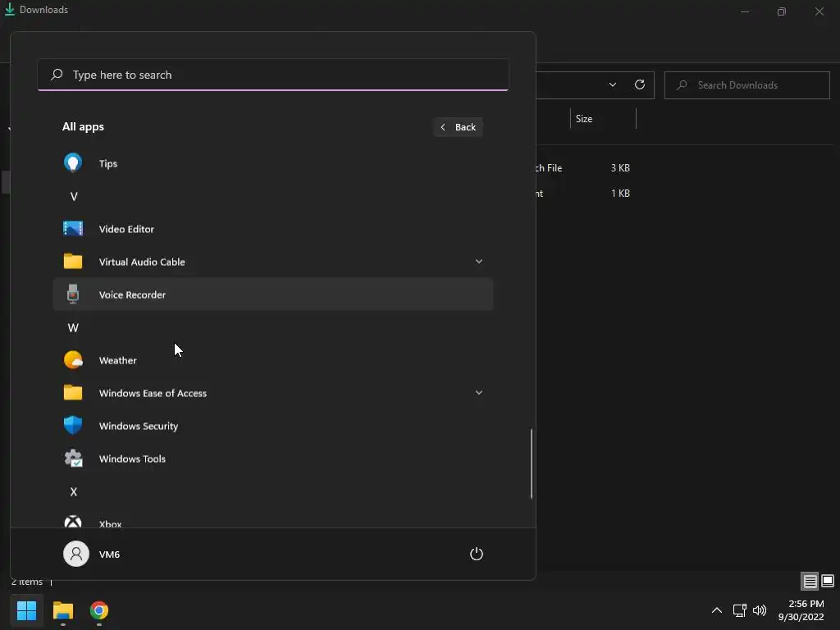Click the 1 KB file size cell
The width and height of the screenshot is (840, 630).
tap(620, 193)
